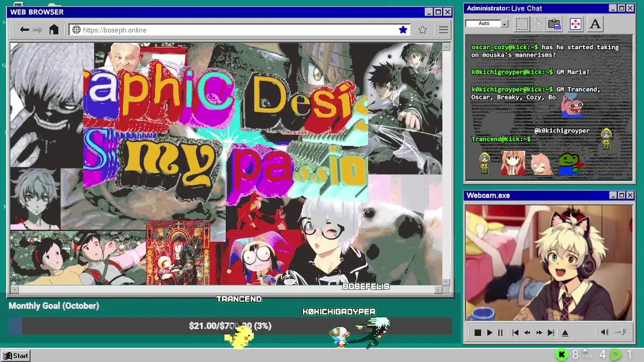The width and height of the screenshot is (644, 362).
Task: Maximize the Webcam.exe window
Action: [621, 196]
